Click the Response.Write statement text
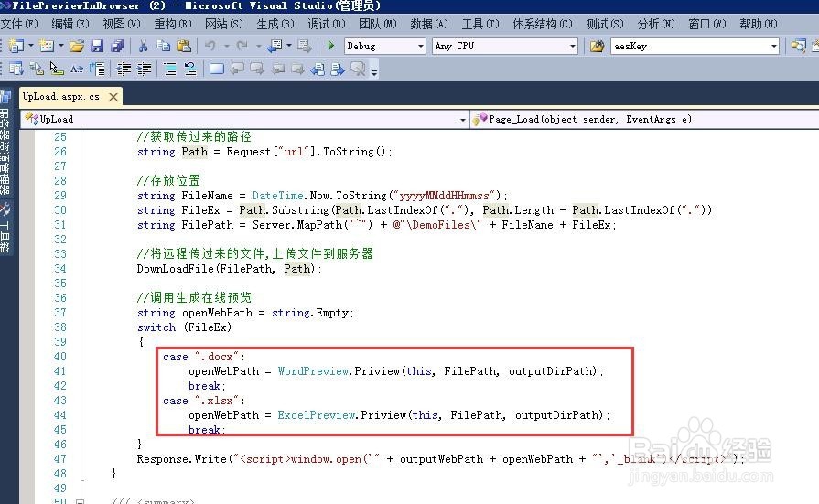This screenshot has width=819, height=504. [x=440, y=458]
